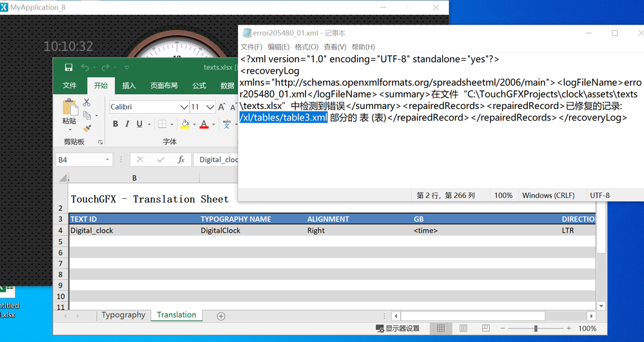Viewport: 644px width, 342px height.
Task: Click the zoom slider handle in Excel
Action: click(536, 328)
